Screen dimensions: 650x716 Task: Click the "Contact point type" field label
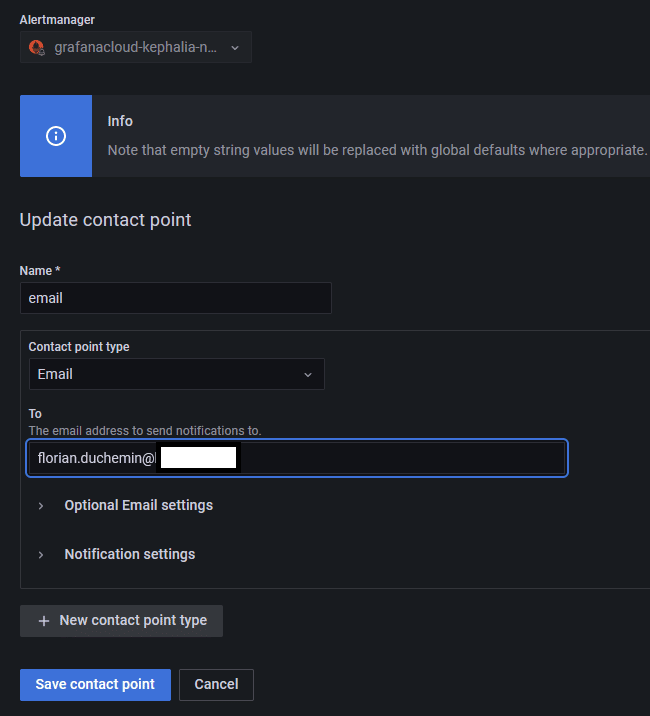point(79,347)
